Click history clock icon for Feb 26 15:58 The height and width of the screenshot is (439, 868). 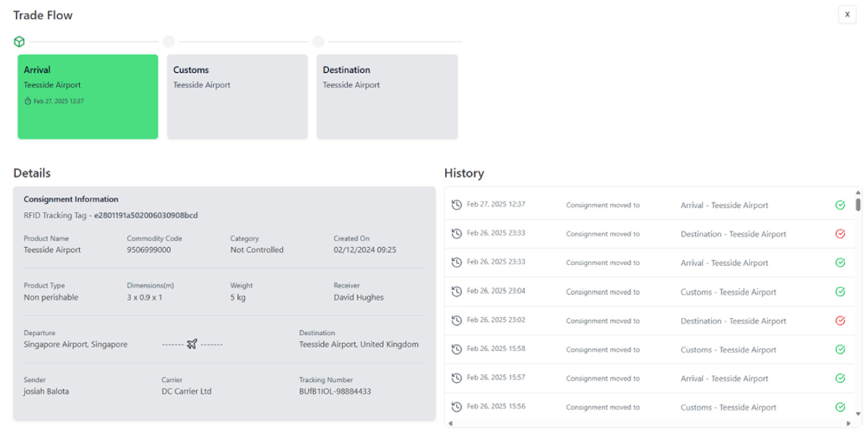(457, 349)
